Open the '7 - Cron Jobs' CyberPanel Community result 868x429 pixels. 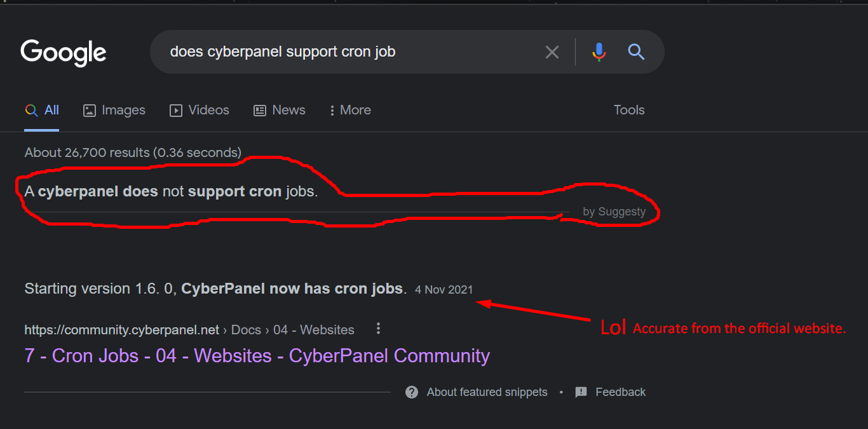257,355
